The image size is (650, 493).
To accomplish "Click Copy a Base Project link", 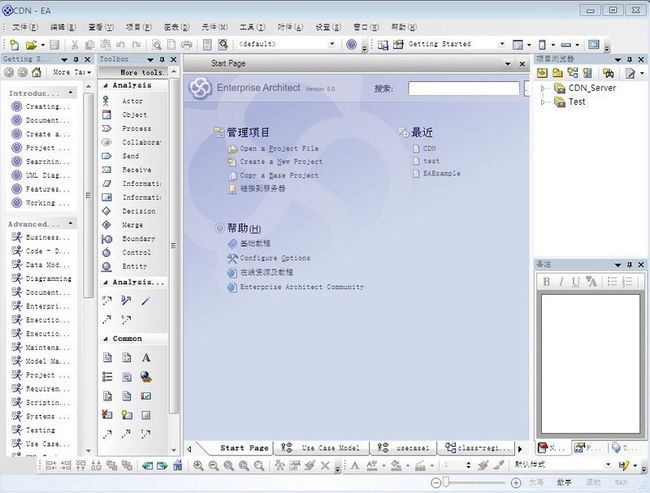I will tap(279, 175).
